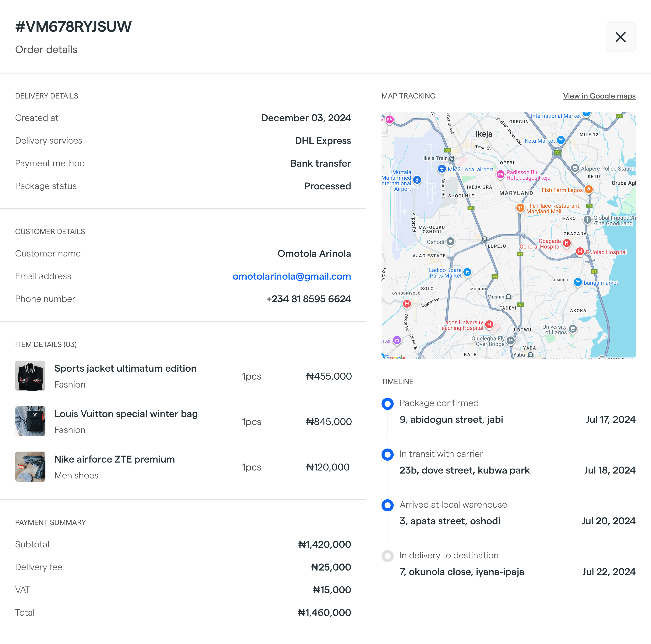Select the In transit with carrier marker
Image resolution: width=651 pixels, height=644 pixels.
point(388,455)
